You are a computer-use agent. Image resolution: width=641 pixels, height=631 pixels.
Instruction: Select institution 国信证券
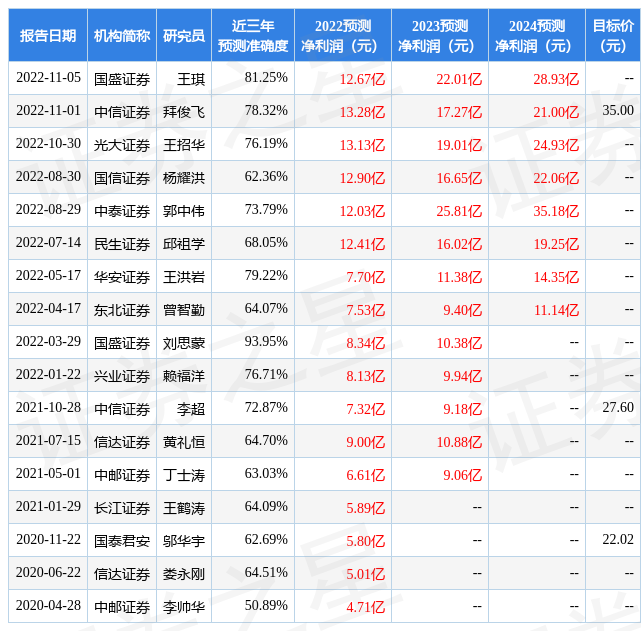click(122, 178)
